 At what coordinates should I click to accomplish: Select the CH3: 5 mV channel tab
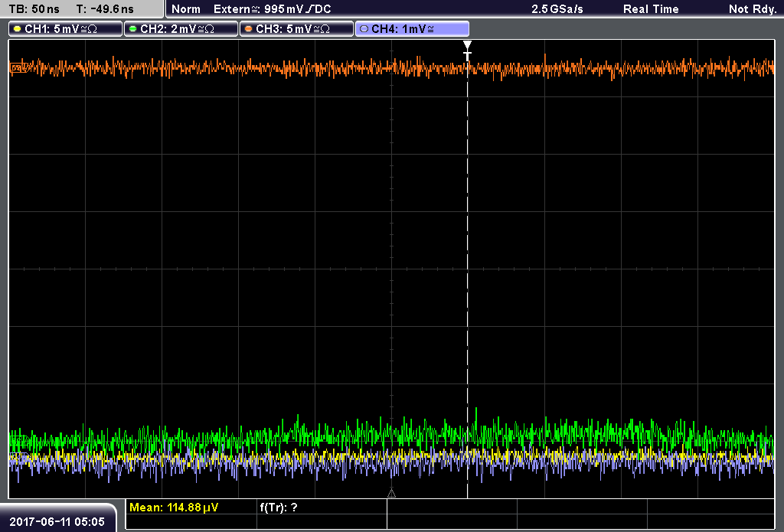tap(296, 29)
